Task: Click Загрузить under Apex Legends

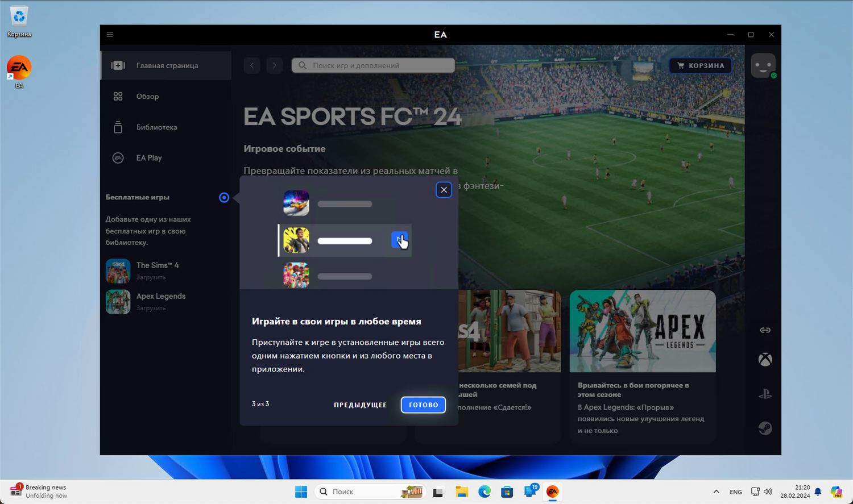Action: tap(151, 308)
